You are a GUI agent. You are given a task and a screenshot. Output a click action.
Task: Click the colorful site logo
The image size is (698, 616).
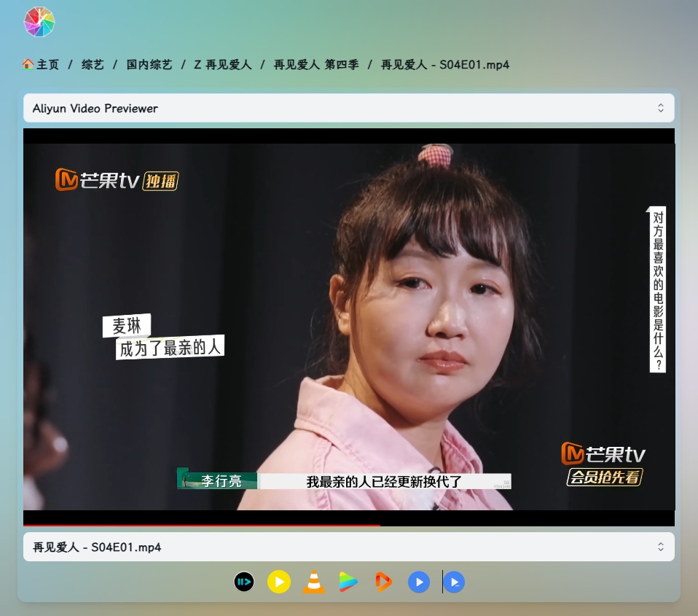tap(39, 22)
